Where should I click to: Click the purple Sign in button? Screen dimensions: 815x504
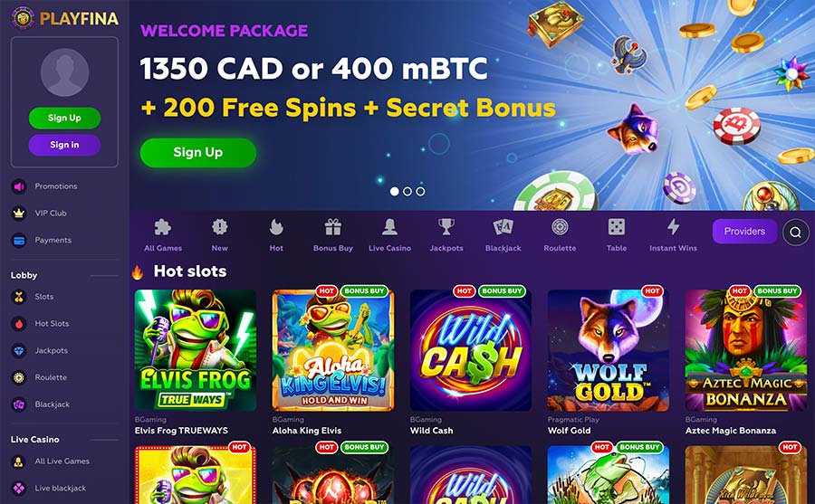tap(64, 145)
